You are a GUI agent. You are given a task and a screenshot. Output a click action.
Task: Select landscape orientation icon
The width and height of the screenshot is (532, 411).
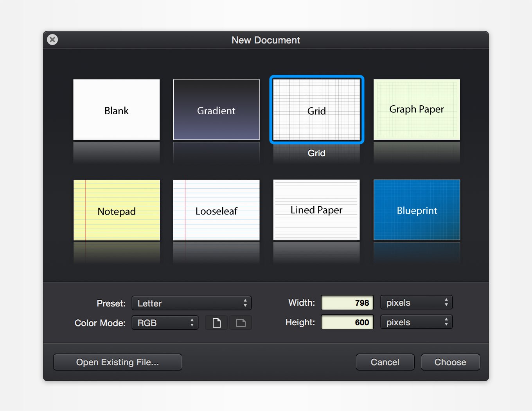[x=241, y=323]
